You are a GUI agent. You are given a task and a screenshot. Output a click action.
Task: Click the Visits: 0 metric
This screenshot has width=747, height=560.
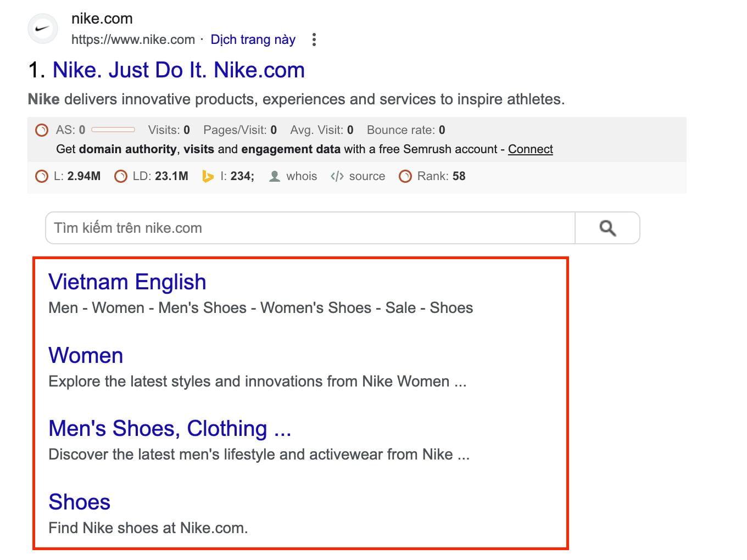pyautogui.click(x=169, y=130)
